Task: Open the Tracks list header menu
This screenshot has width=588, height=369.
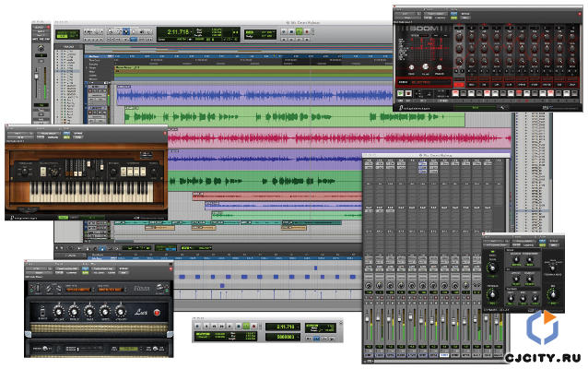Action: point(68,46)
